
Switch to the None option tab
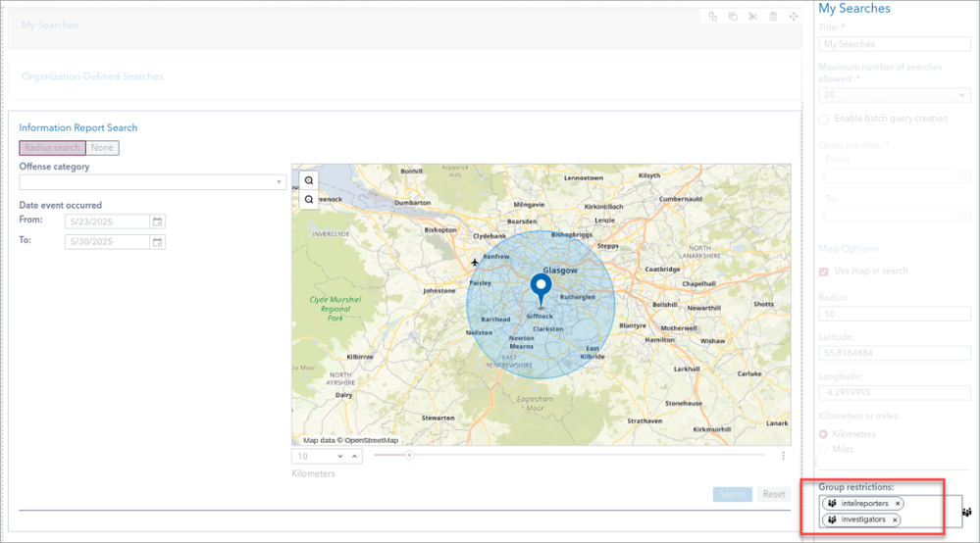coord(102,148)
